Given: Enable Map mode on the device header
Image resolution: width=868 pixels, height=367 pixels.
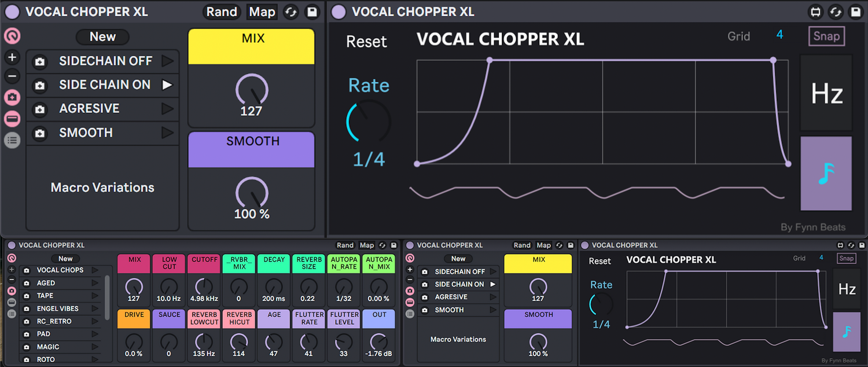Looking at the screenshot, I should click(262, 12).
